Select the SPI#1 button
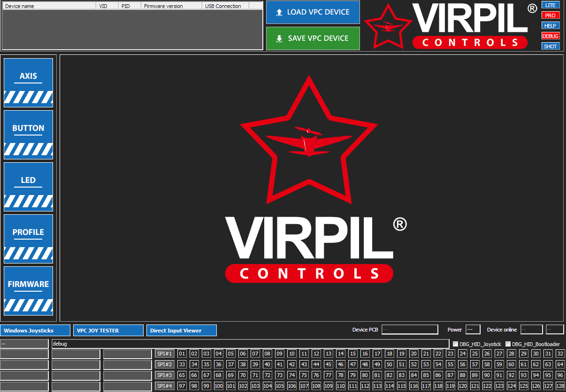This screenshot has width=566, height=392. pyautogui.click(x=165, y=354)
